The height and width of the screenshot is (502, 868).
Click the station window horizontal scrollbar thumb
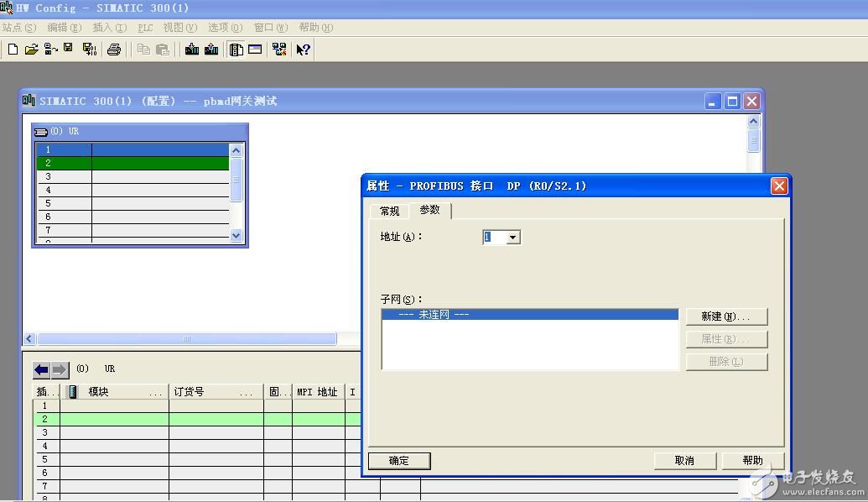tap(186, 338)
